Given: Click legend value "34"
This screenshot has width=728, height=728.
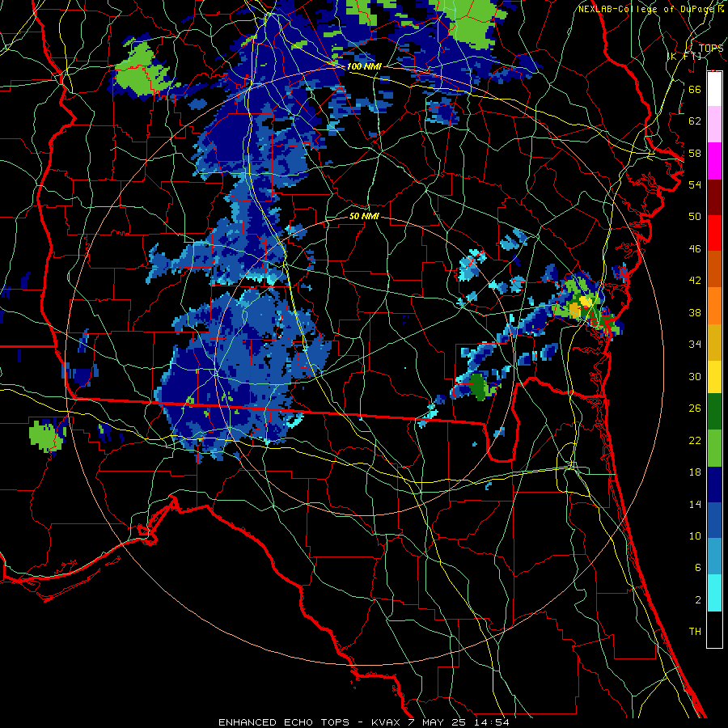Looking at the screenshot, I should click(x=695, y=345).
